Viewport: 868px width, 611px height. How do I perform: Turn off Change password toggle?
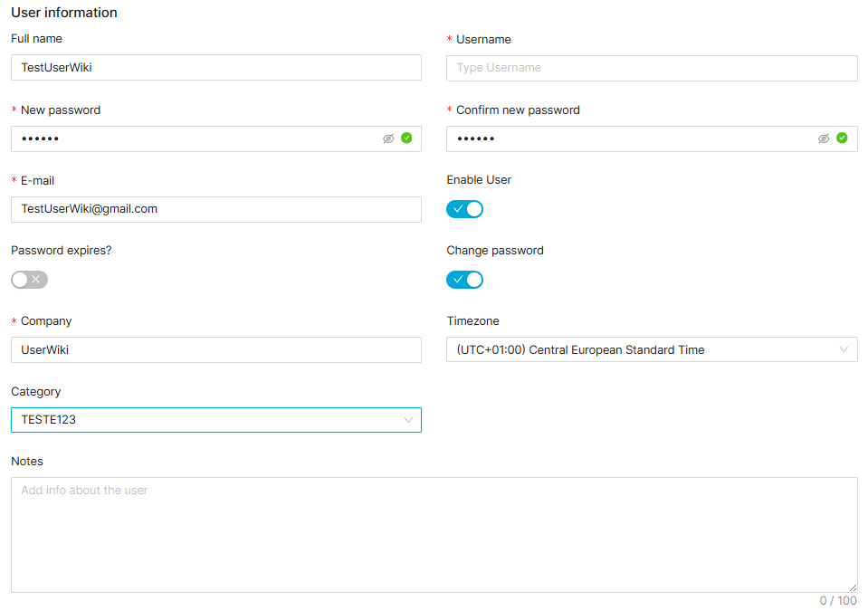click(x=464, y=280)
